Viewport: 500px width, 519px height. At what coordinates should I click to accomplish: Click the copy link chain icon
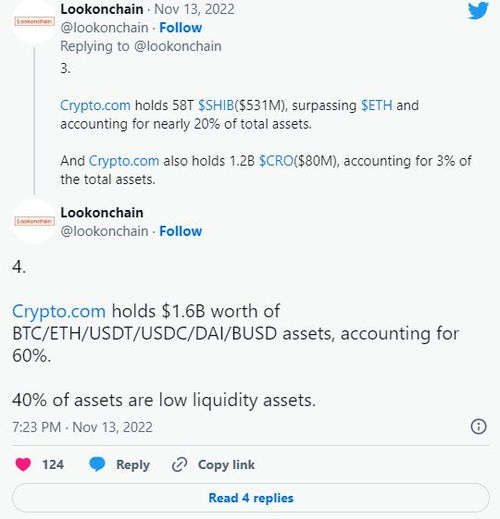tap(179, 465)
